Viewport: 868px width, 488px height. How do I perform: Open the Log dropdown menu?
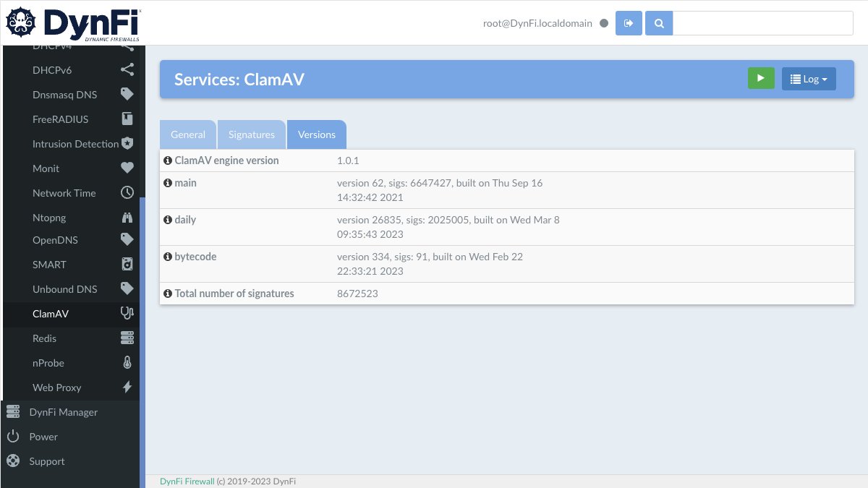click(808, 79)
